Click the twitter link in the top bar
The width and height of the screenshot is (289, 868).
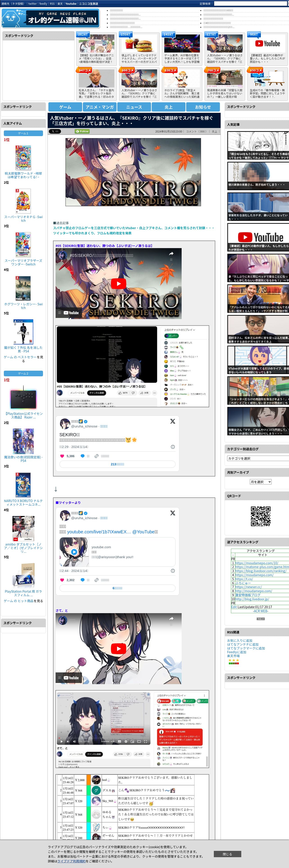pos(32,4)
